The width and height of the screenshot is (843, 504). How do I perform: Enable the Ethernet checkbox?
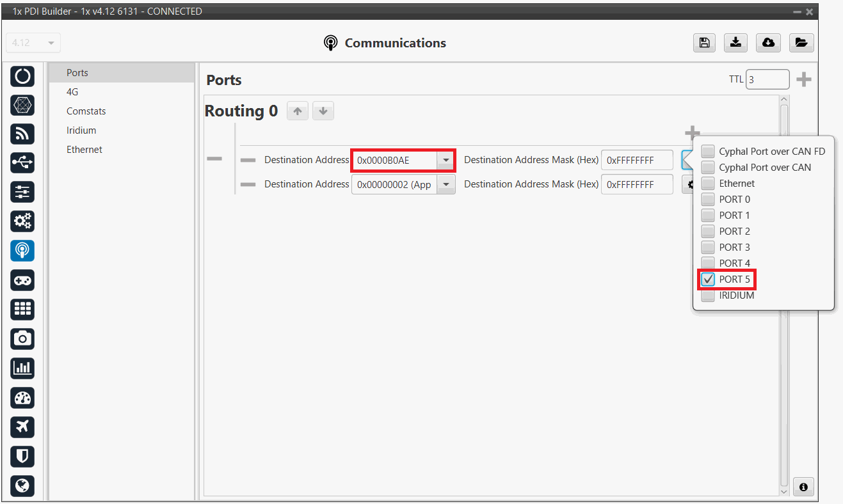tap(708, 184)
